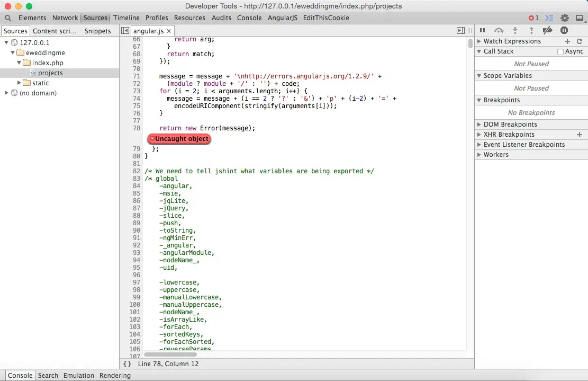Open the AngularJS panel
This screenshot has height=381, width=588.
point(283,18)
